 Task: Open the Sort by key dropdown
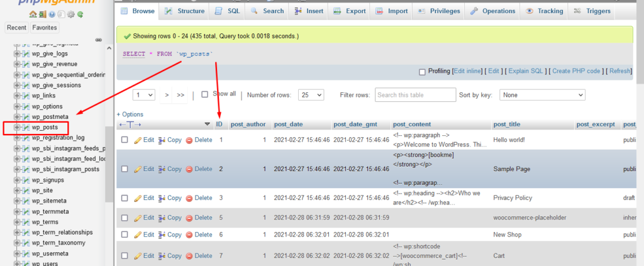click(542, 95)
